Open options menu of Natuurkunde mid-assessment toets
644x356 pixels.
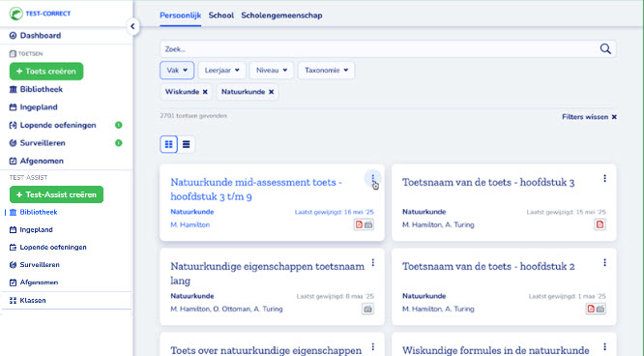point(373,178)
